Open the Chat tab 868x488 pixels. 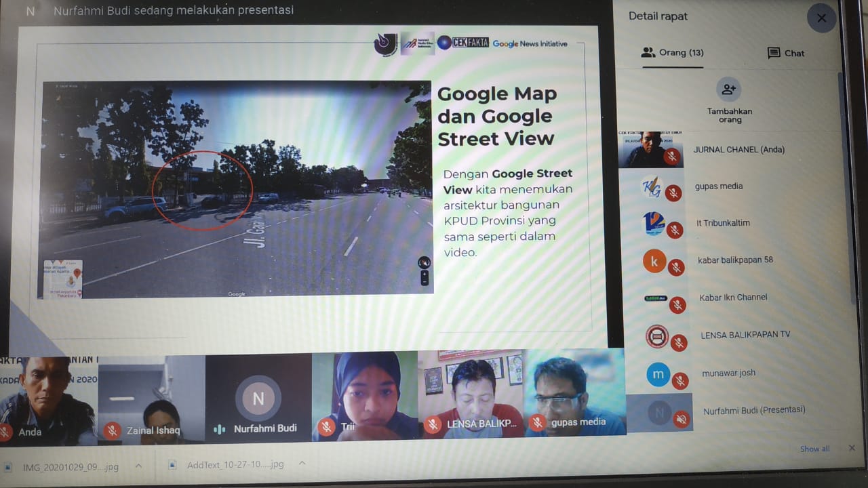coord(785,53)
